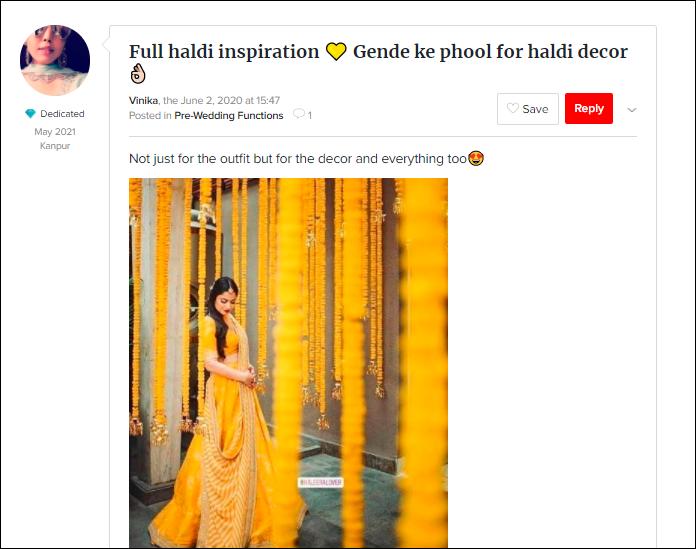Open the Pre-Wedding Functions category
The height and width of the screenshot is (549, 696).
(229, 115)
